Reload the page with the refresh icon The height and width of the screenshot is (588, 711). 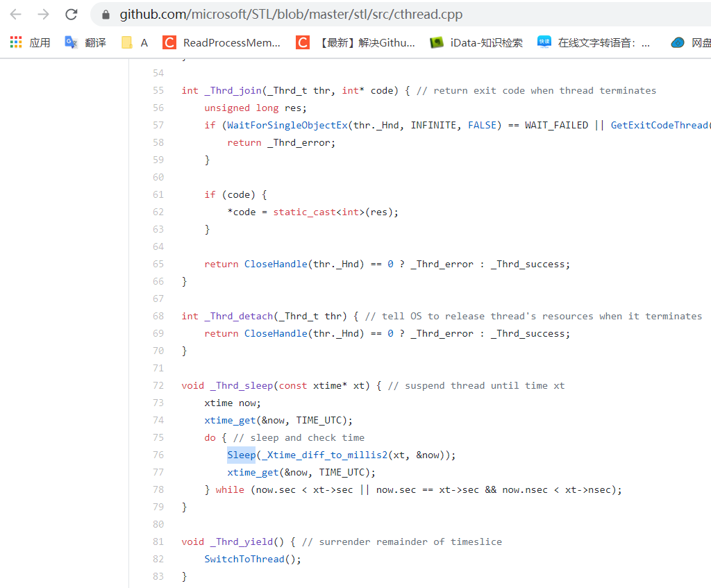(x=72, y=15)
